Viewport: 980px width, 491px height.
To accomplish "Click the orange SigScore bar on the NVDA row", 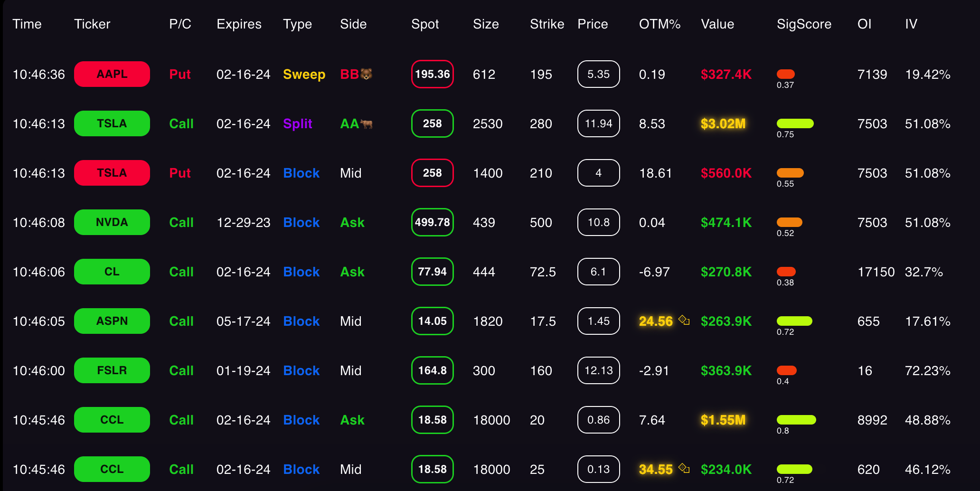I will tap(789, 222).
